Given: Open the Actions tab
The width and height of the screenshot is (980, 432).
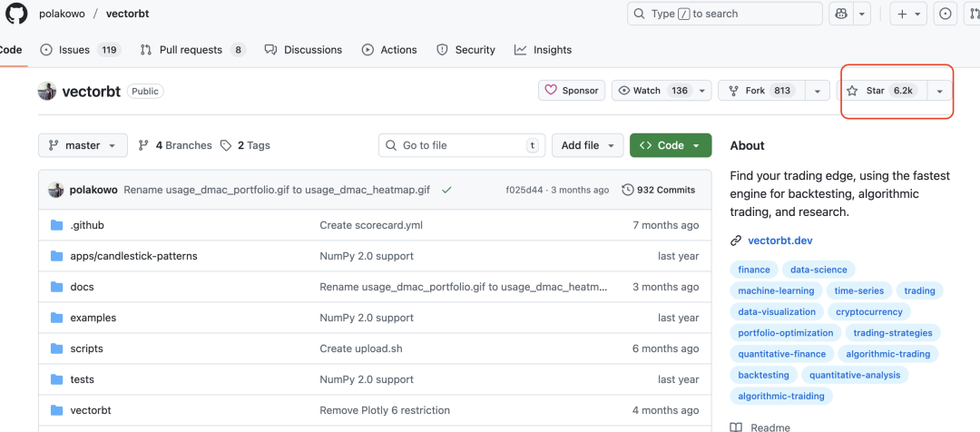Looking at the screenshot, I should (x=389, y=50).
